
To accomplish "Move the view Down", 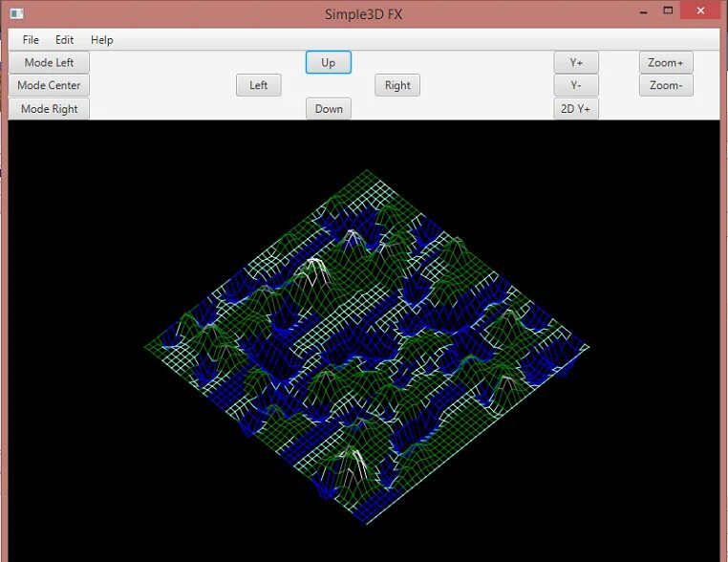I will 329,109.
